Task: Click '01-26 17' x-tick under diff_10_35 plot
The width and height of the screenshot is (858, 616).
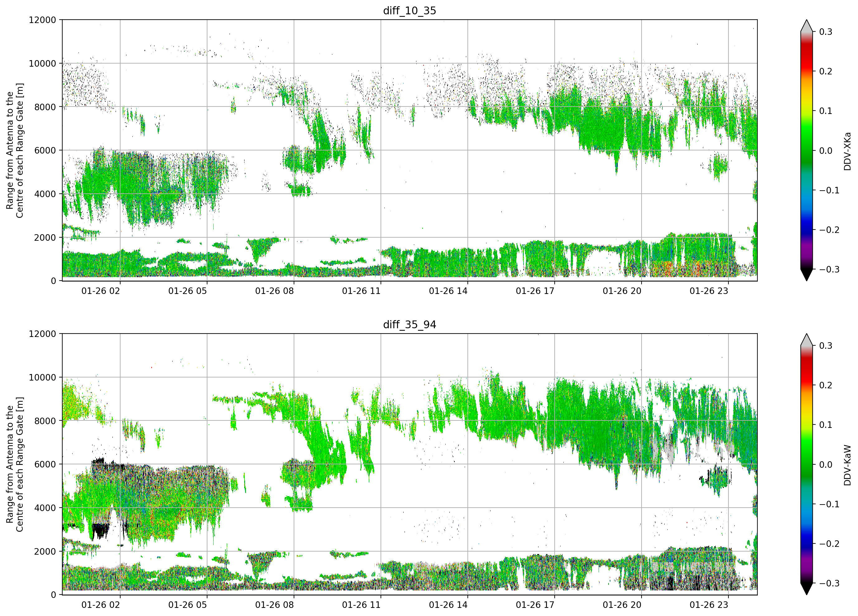Action: point(535,291)
